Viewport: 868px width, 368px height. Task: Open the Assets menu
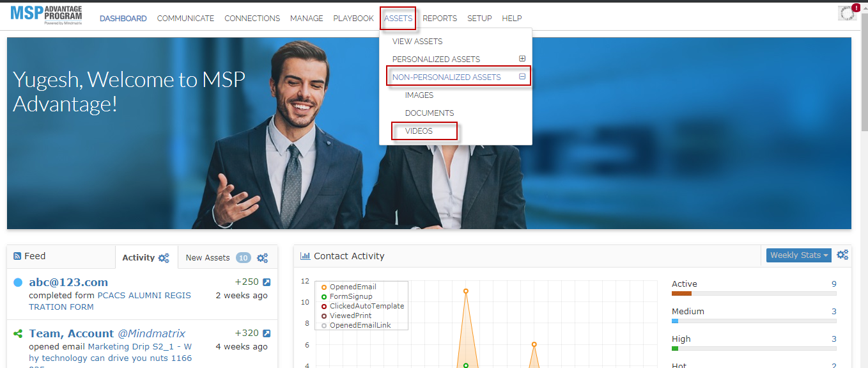pos(398,19)
